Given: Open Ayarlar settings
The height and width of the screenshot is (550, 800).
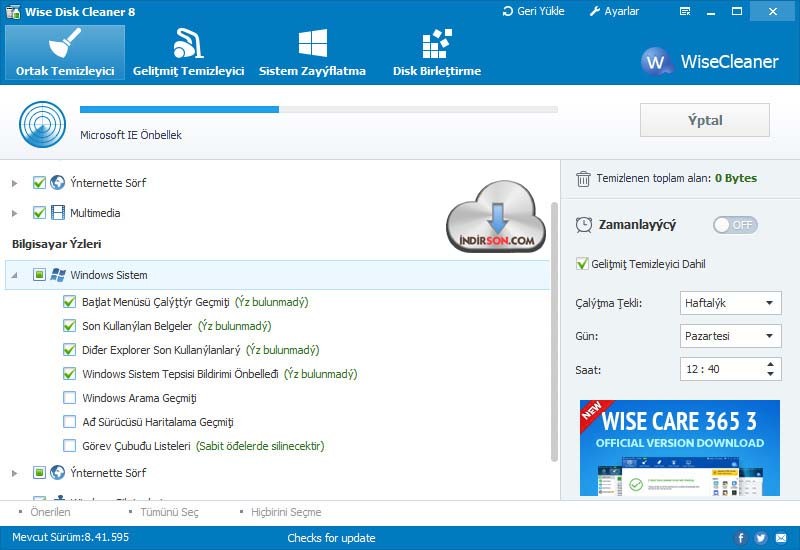Looking at the screenshot, I should (614, 11).
